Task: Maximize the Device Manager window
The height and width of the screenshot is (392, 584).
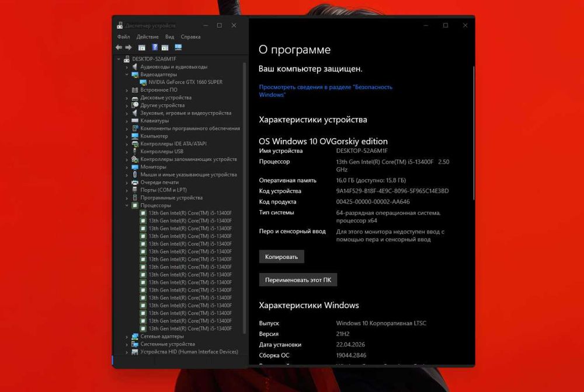Action: [x=220, y=25]
